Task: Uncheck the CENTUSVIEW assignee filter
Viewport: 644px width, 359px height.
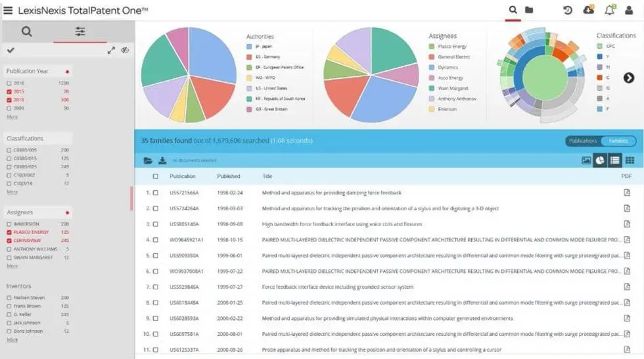Action: click(x=9, y=241)
